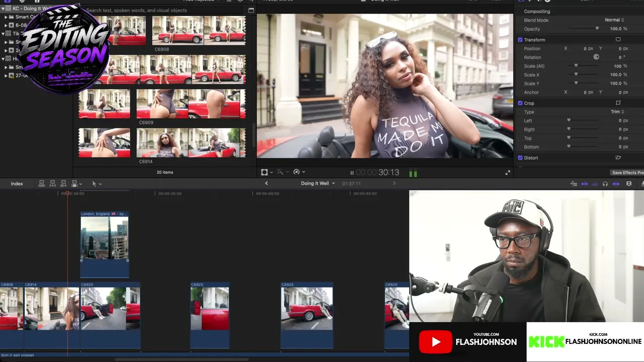
Task: Adjust the Opacity slider
Action: [x=597, y=29]
